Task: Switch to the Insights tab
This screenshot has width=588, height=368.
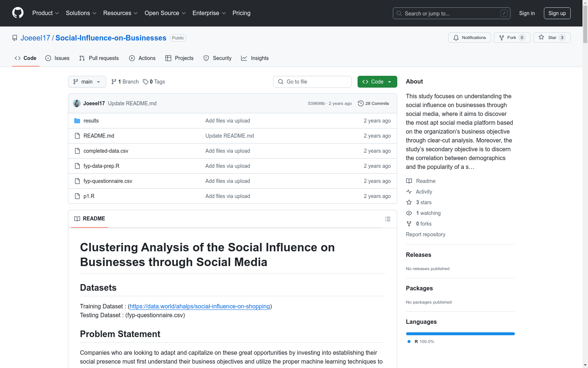Action: pyautogui.click(x=255, y=58)
